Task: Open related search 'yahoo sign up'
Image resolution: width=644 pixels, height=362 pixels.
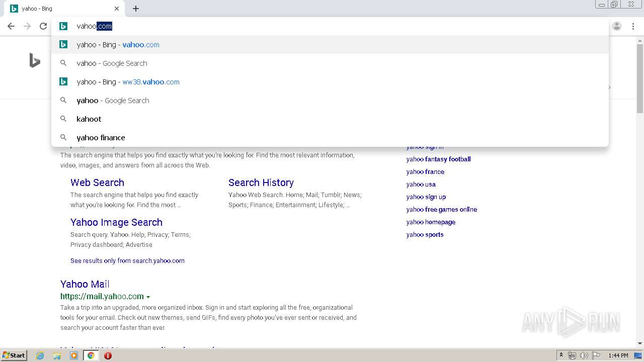Action: [426, 197]
